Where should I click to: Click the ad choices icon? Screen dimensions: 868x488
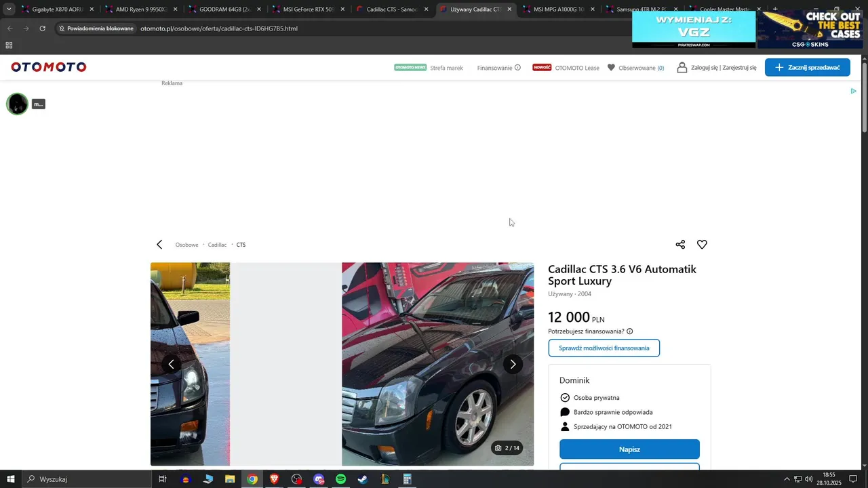pyautogui.click(x=853, y=91)
